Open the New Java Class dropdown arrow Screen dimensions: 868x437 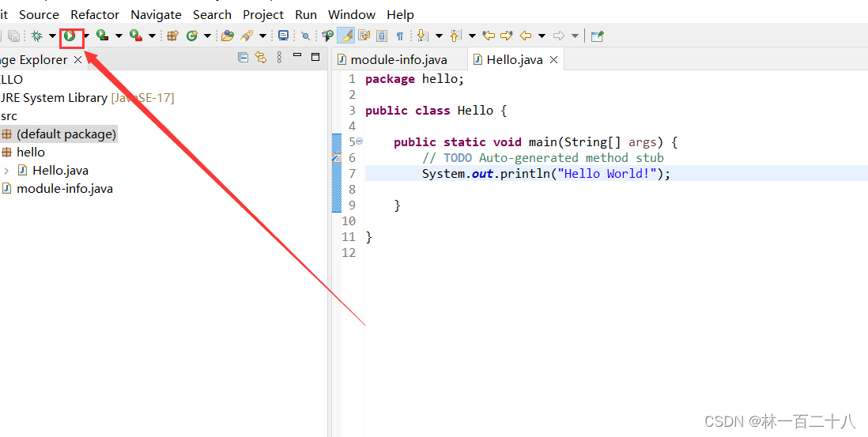click(207, 36)
